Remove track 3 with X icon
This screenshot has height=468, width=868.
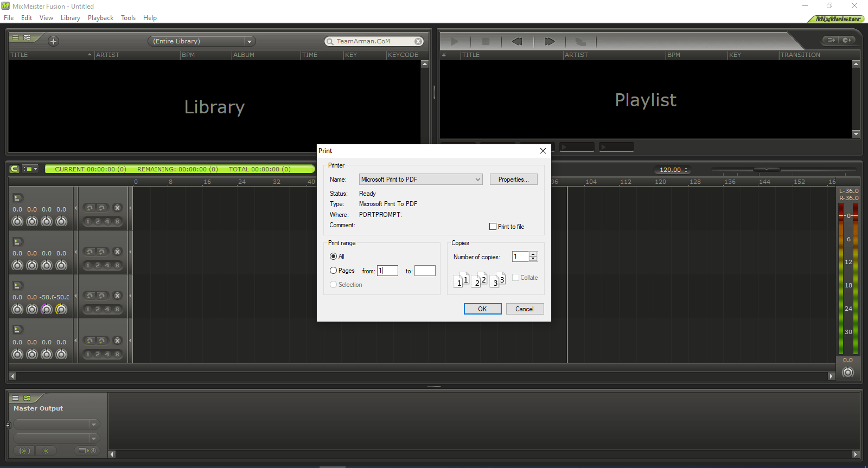coord(117,296)
